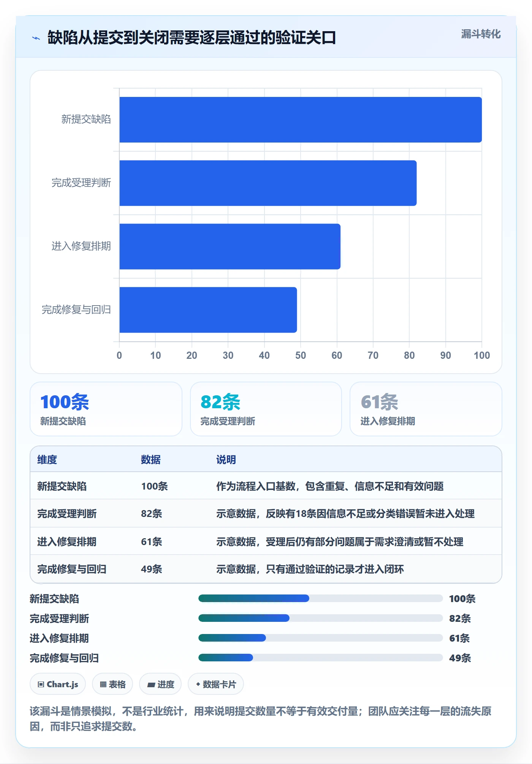This screenshot has width=532, height=764.
Task: Click the progress bar for 完成修复与回归
Action: [x=320, y=658]
